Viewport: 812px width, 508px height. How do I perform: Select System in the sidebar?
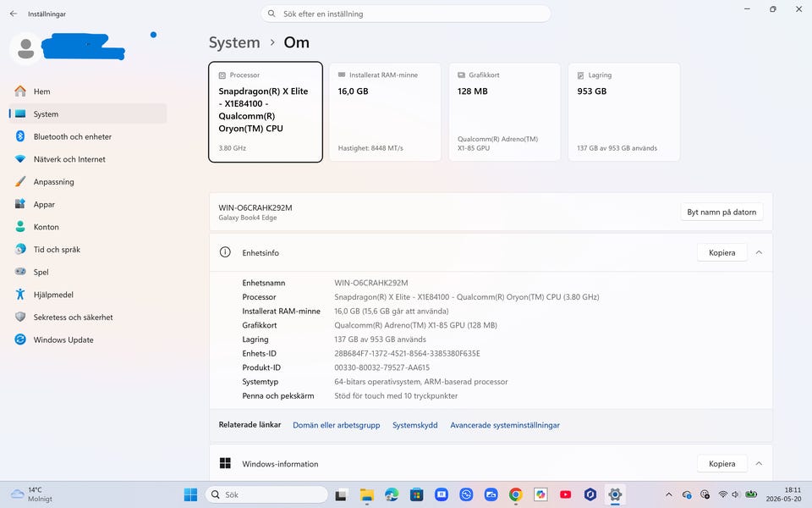(87, 114)
